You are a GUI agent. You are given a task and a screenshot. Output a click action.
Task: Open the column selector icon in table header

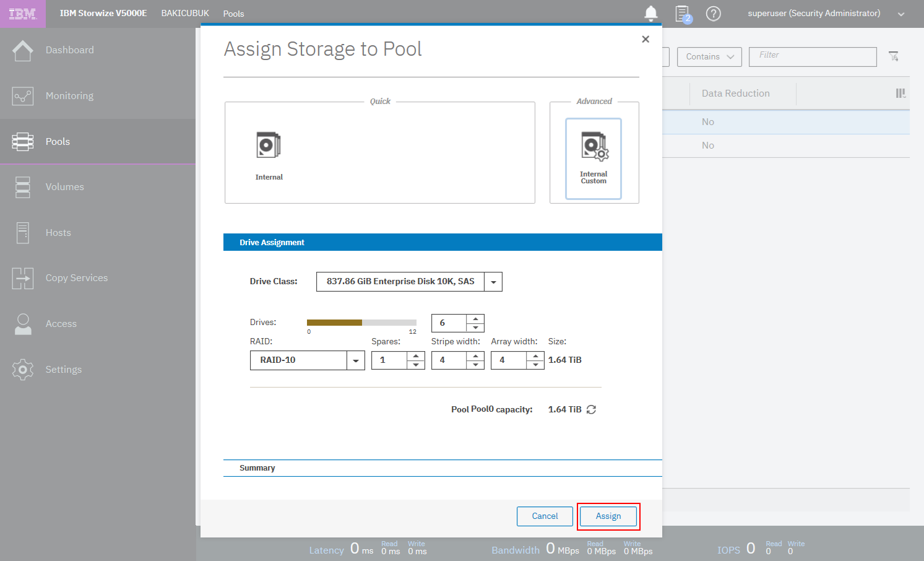900,94
